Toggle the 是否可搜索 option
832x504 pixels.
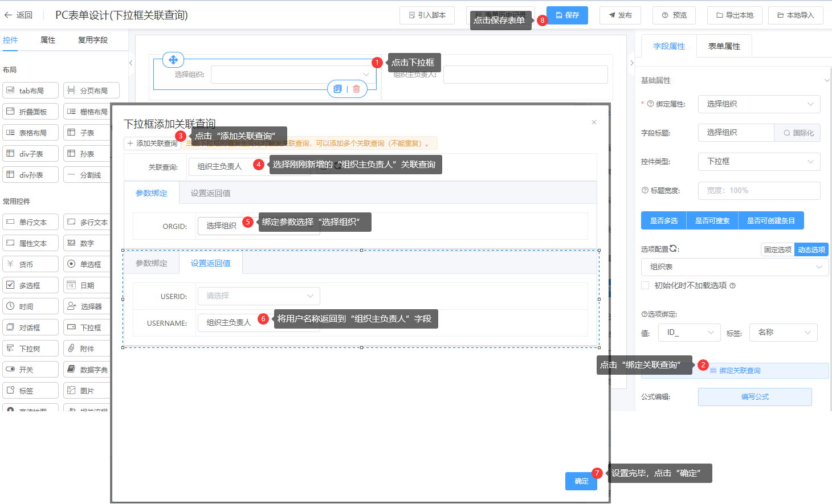[712, 220]
